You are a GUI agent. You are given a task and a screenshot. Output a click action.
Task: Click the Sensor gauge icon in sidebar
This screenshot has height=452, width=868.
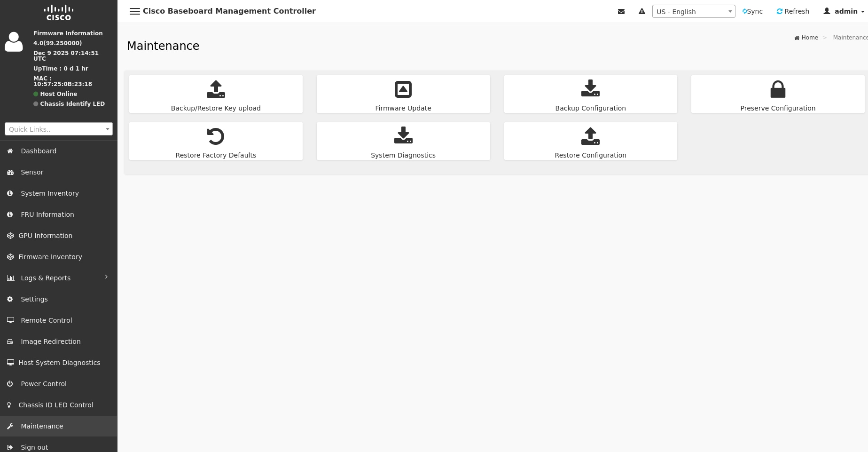click(x=10, y=172)
